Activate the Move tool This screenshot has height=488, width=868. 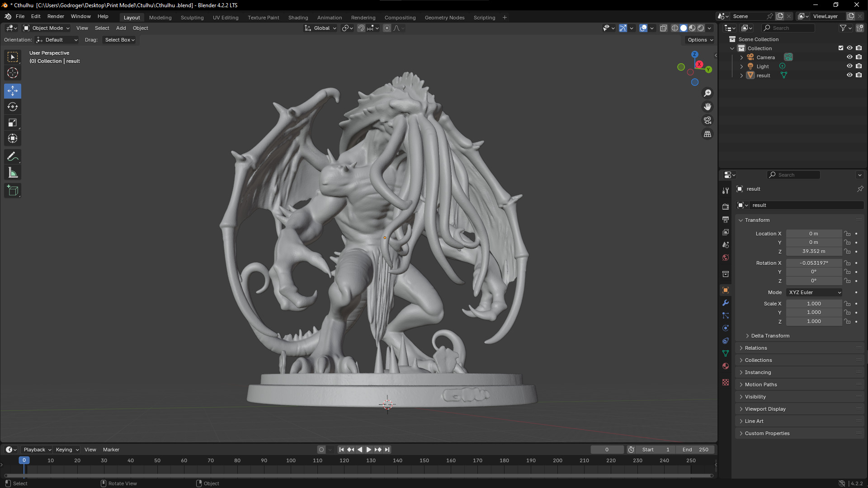[x=13, y=91]
